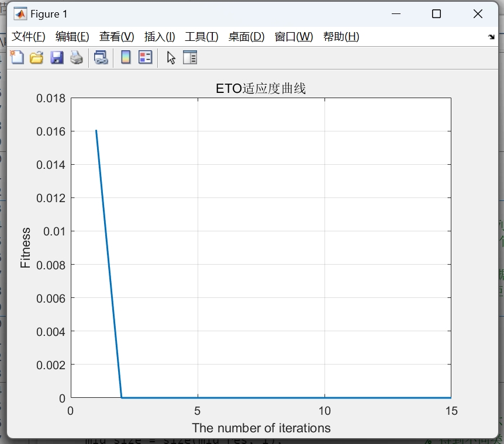Viewport: 504px width, 444px height.
Task: Show the plot tools panel
Action: click(190, 57)
